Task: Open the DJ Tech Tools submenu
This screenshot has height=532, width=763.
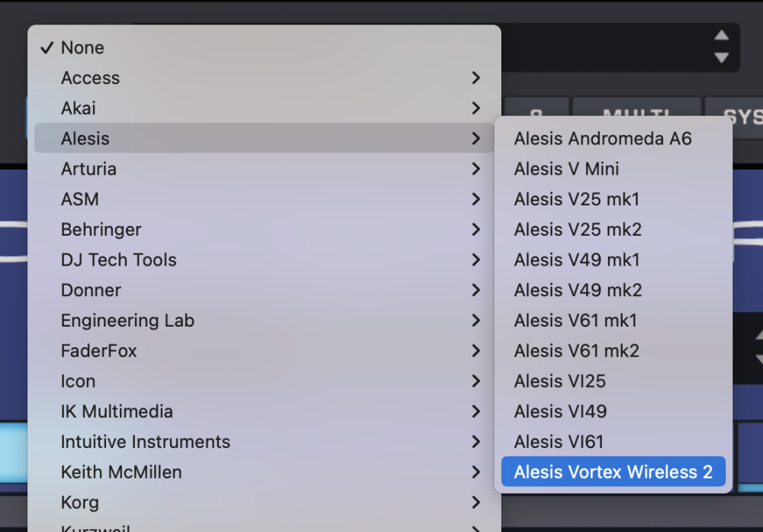Action: [x=118, y=260]
